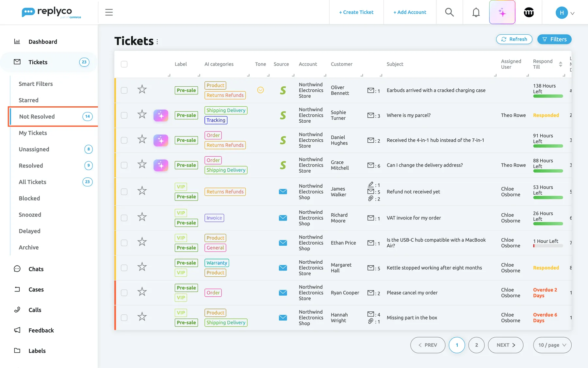This screenshot has height=368, width=588.
Task: Click the Refresh button
Action: coord(514,39)
